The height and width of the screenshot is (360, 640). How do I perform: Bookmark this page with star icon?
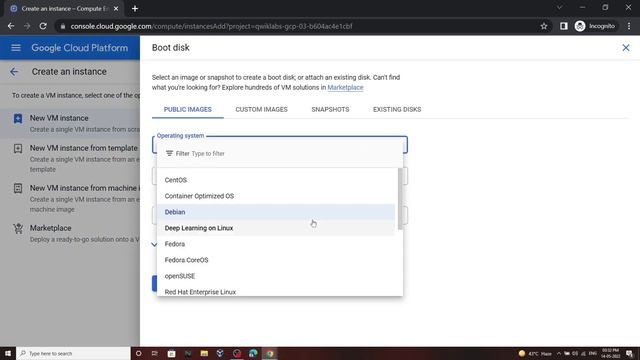[x=544, y=26]
